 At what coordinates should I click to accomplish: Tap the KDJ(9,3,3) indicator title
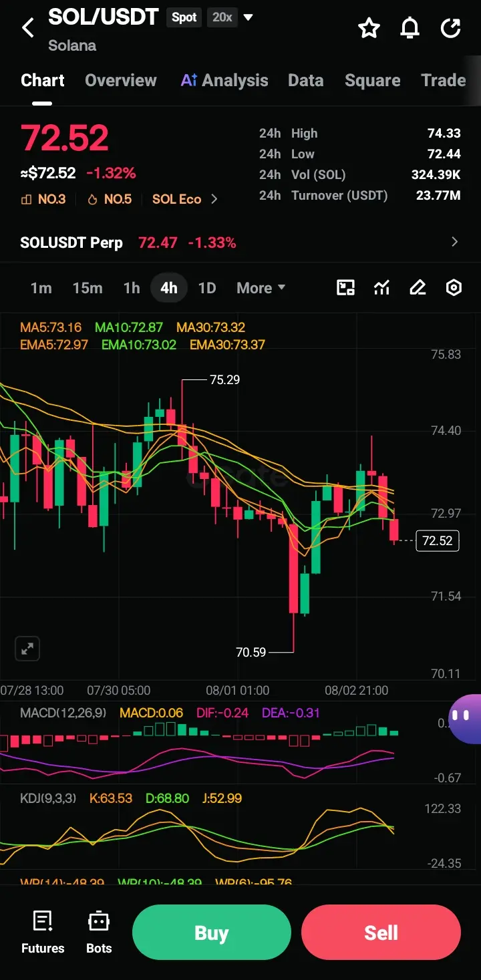click(49, 798)
